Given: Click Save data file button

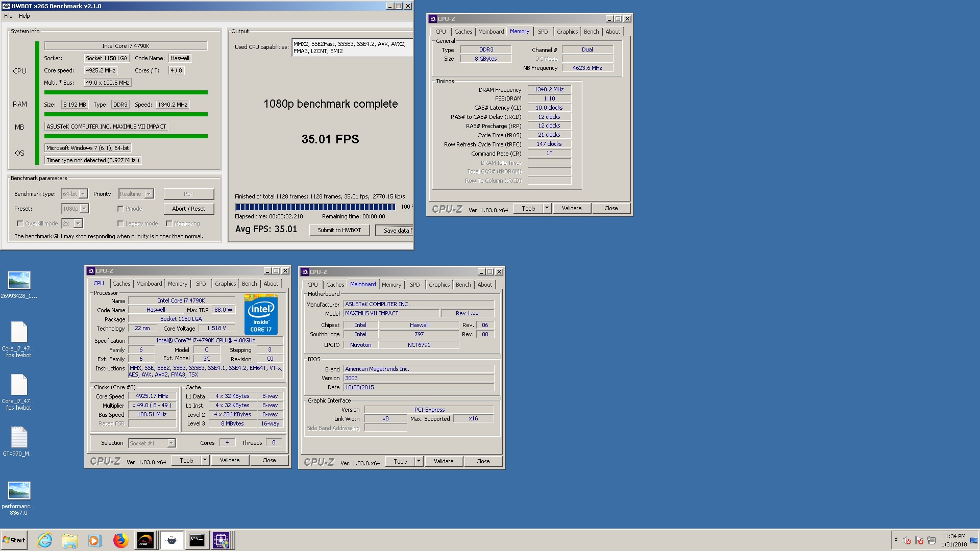Looking at the screenshot, I should click(395, 230).
